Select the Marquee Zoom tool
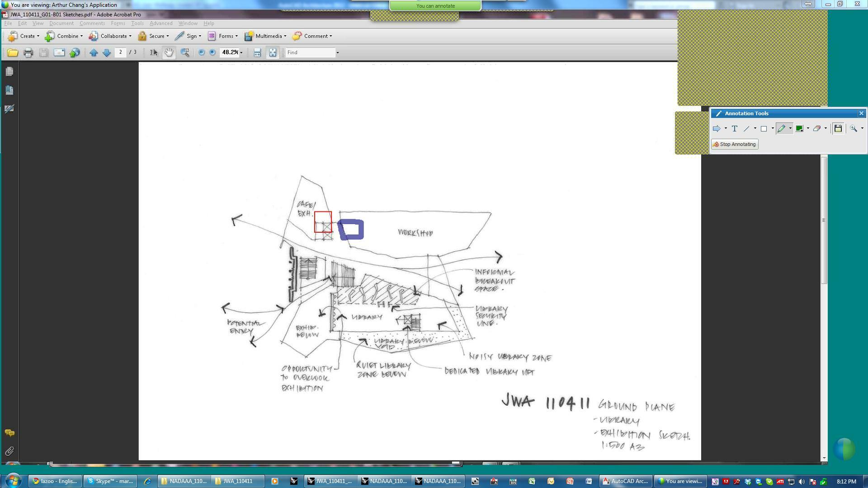The height and width of the screenshot is (488, 868). [184, 52]
